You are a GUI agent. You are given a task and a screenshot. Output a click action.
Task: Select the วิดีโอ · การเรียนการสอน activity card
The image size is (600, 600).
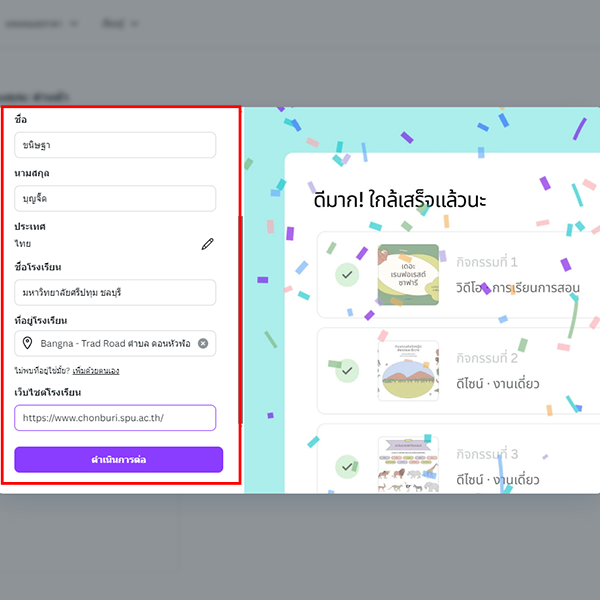pos(459,275)
